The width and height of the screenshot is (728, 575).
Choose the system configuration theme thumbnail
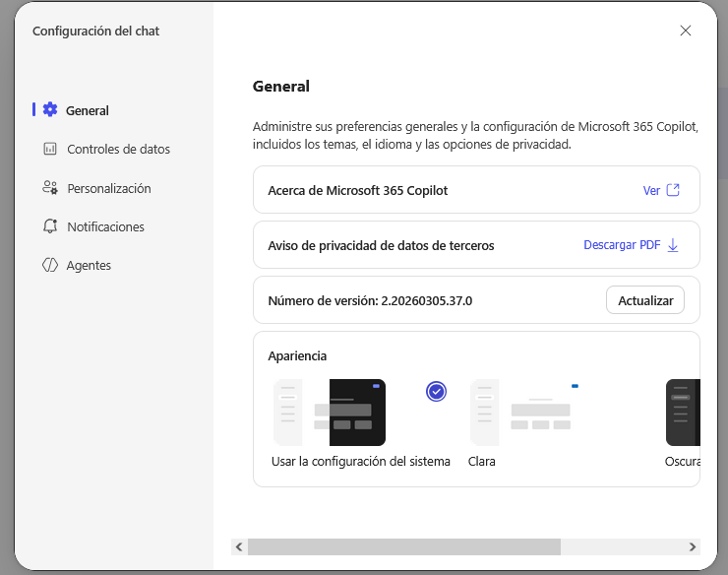click(330, 413)
